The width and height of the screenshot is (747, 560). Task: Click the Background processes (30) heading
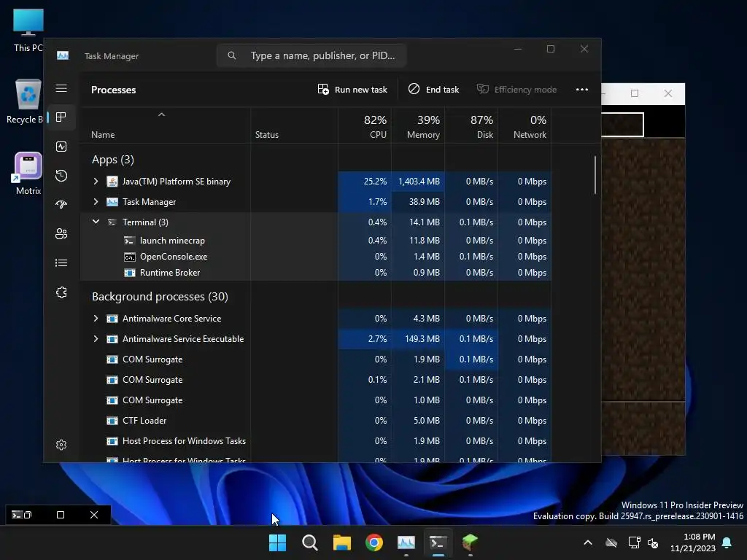[160, 297]
